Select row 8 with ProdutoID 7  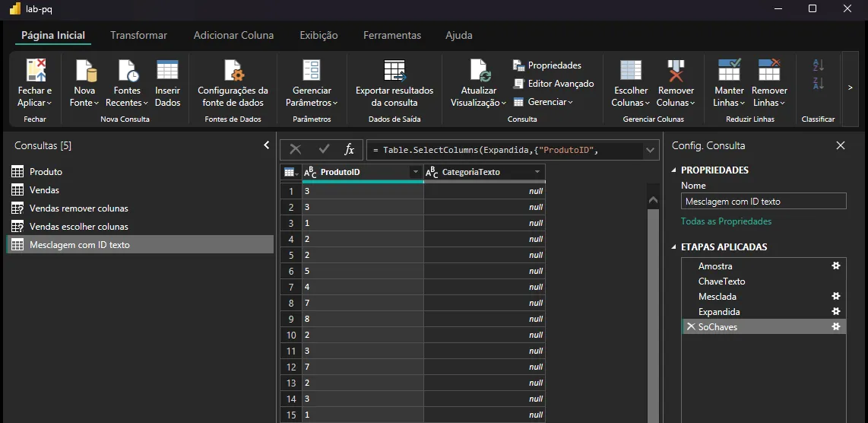click(291, 304)
